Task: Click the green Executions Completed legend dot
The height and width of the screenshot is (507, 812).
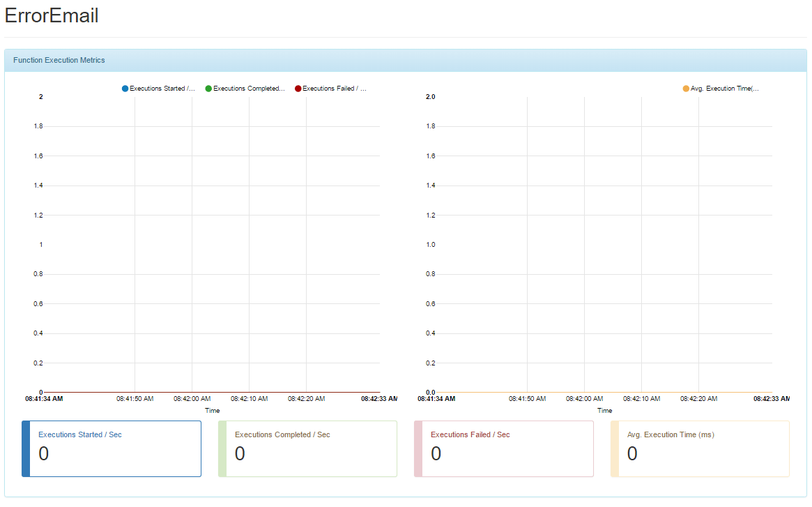Action: pos(208,89)
